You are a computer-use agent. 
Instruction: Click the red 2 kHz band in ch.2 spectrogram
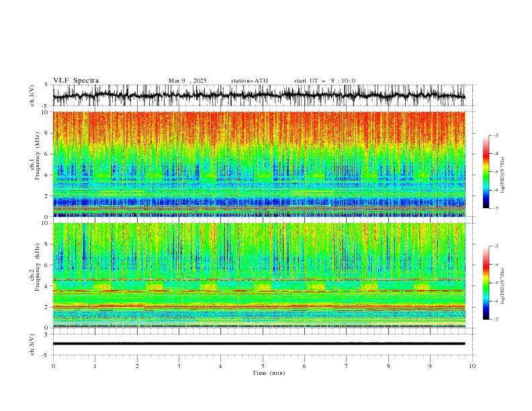pyautogui.click(x=259, y=306)
